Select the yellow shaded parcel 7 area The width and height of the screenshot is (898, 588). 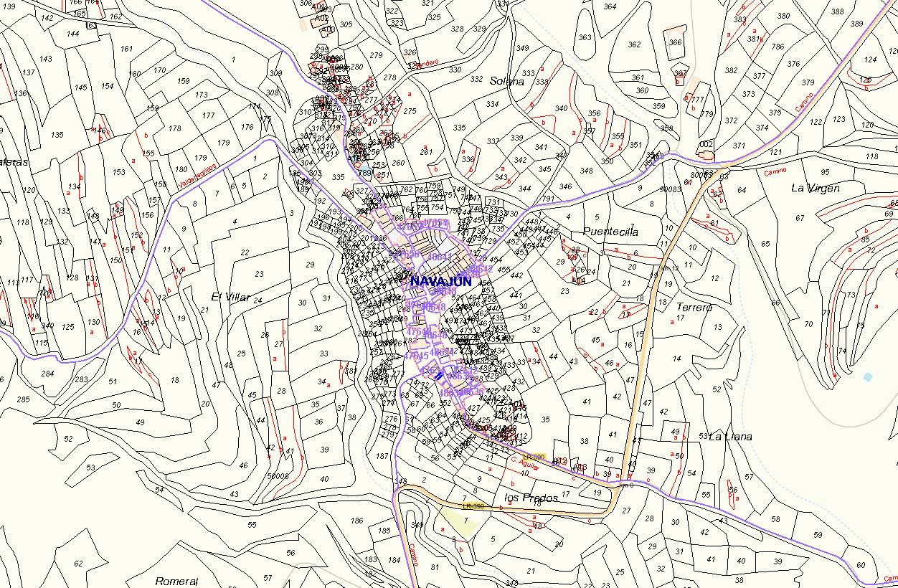point(460,521)
